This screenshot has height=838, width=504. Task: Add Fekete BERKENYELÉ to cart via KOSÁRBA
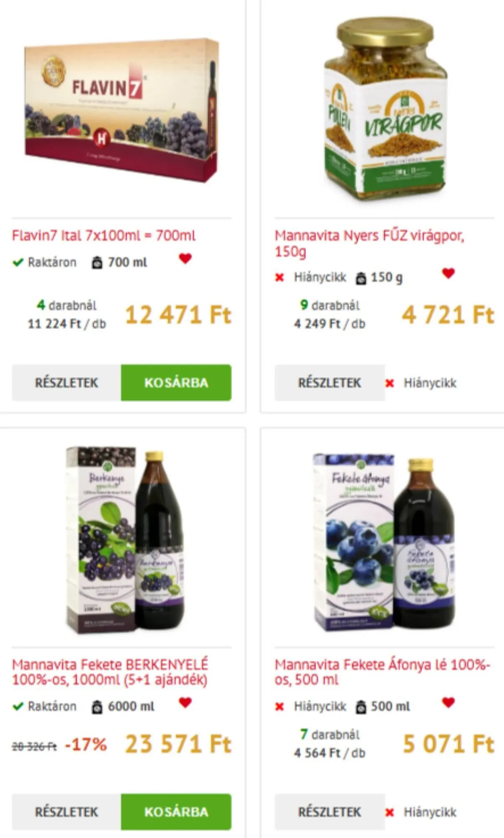pyautogui.click(x=176, y=812)
